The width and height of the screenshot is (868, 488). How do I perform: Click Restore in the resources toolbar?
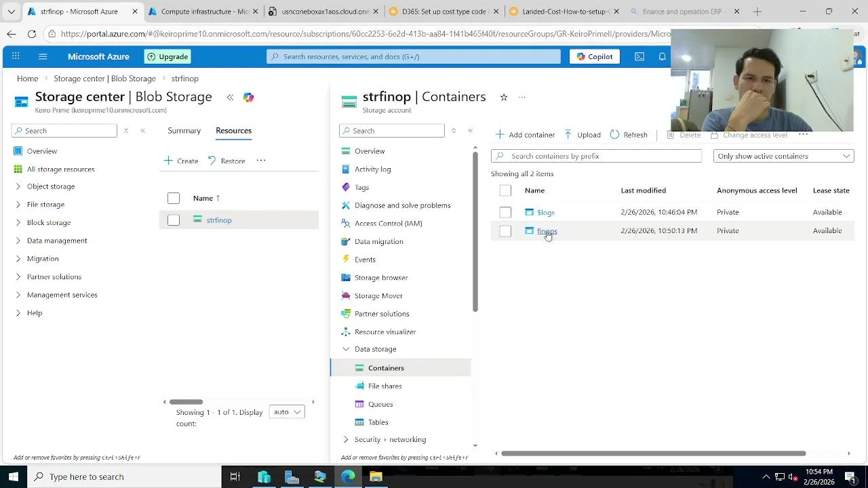(226, 161)
